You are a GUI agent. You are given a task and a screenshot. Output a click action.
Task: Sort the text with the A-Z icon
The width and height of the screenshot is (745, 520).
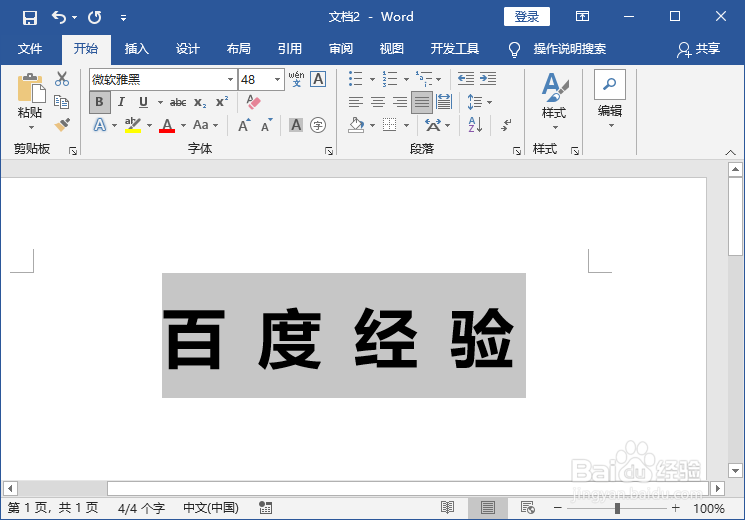(476, 125)
